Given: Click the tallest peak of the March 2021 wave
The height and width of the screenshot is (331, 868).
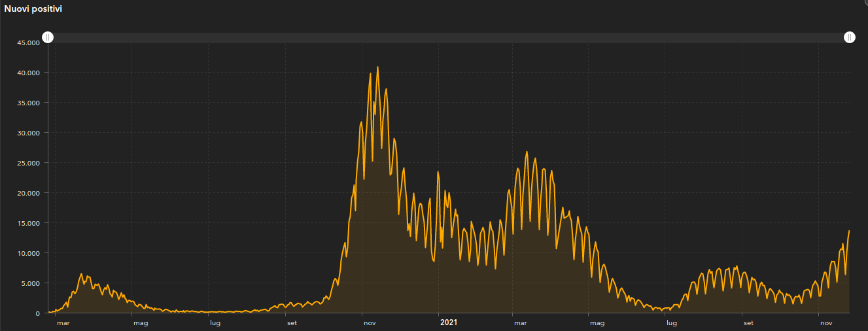Looking at the screenshot, I should point(527,152).
